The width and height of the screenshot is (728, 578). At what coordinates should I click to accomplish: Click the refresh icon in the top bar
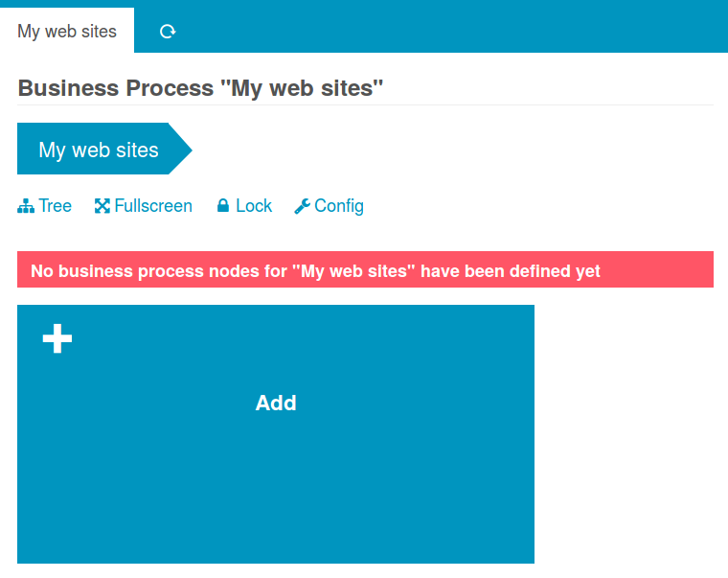(x=168, y=32)
